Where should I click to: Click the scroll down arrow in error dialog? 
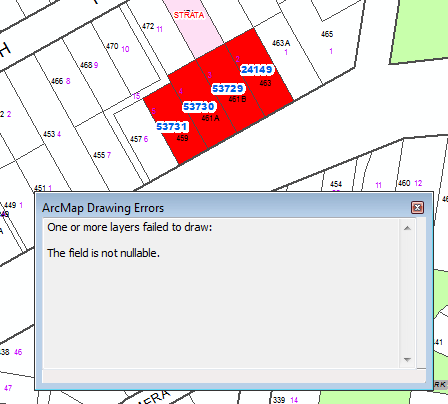pos(407,359)
